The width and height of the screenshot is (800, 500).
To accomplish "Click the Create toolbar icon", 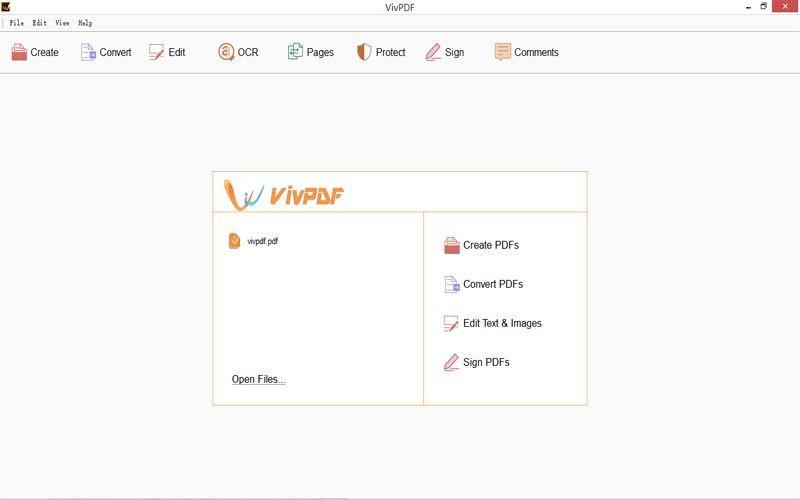I will click(19, 52).
